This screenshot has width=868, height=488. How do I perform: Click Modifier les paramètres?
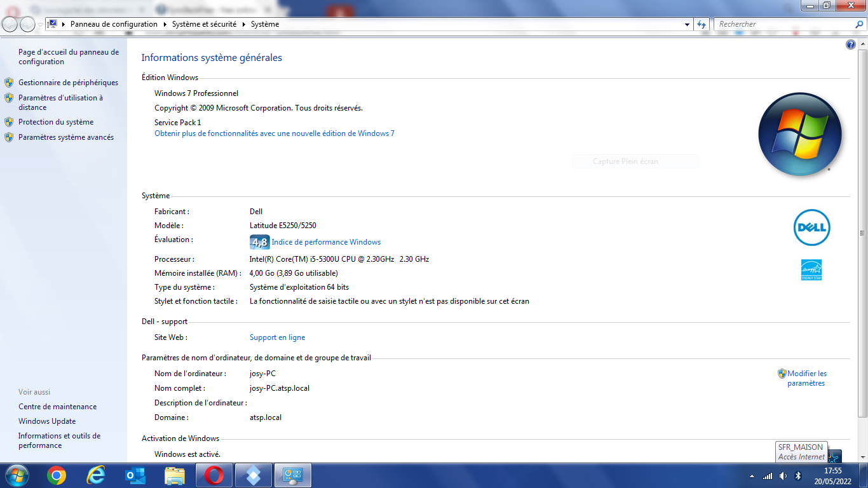(x=806, y=379)
